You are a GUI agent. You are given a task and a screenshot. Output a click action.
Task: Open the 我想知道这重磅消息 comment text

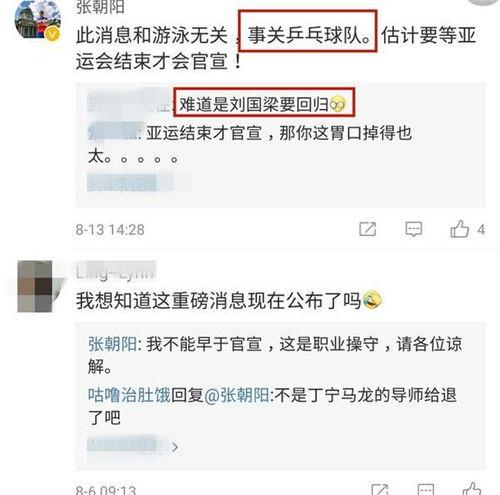click(x=219, y=301)
